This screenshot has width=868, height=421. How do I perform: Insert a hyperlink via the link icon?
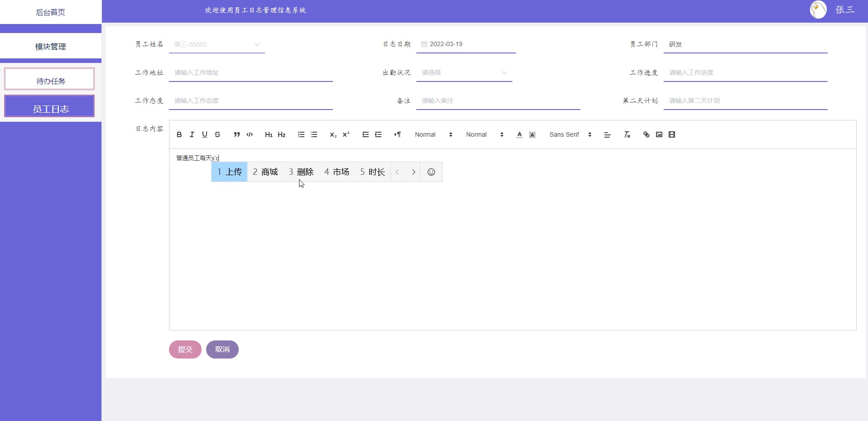click(646, 134)
